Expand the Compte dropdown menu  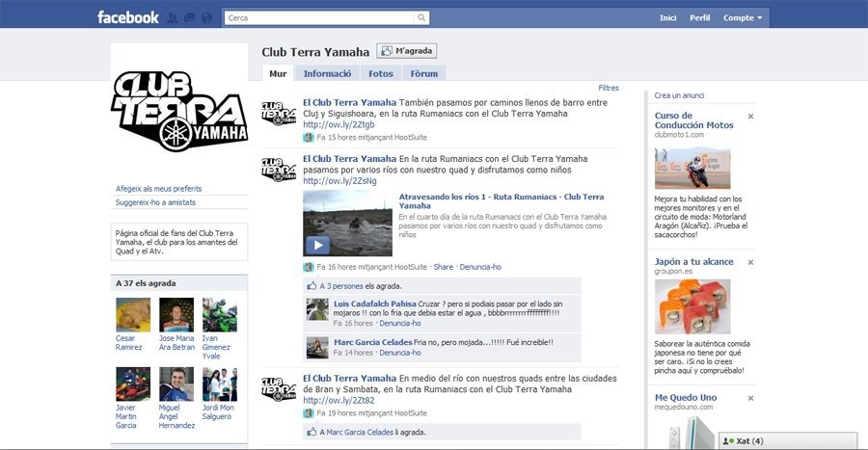(743, 17)
